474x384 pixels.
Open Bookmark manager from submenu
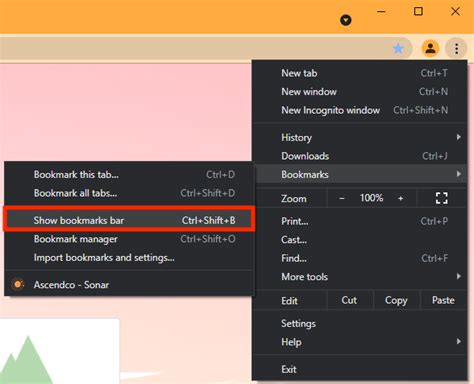point(129,239)
